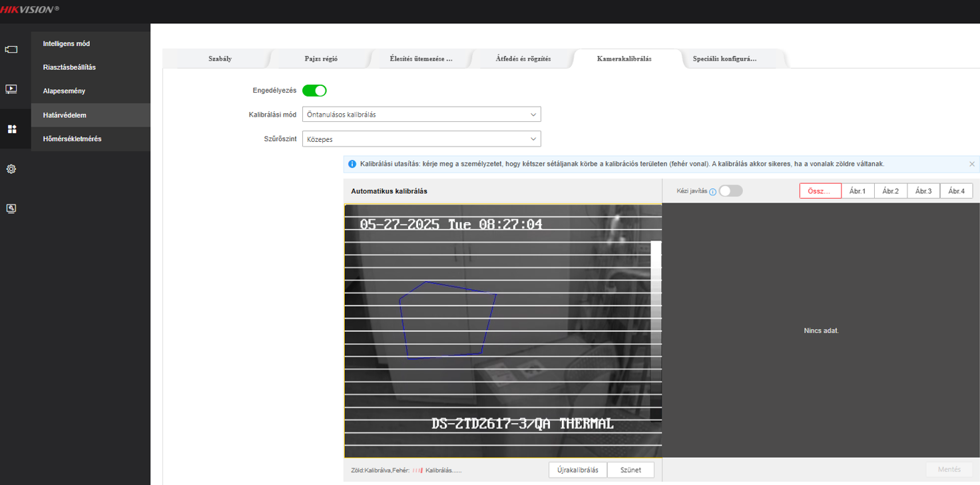Select the Ábr.2 view button
Screen dimensions: 980x485
[890, 191]
